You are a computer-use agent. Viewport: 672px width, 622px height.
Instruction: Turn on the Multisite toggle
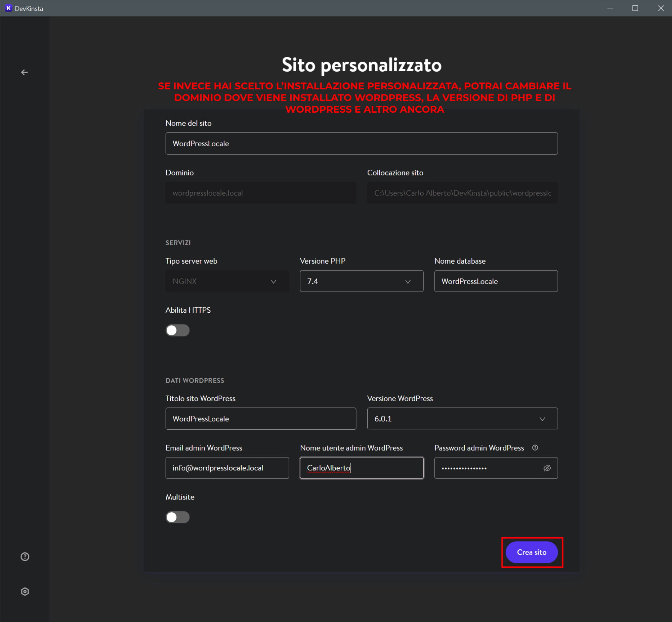tap(177, 517)
